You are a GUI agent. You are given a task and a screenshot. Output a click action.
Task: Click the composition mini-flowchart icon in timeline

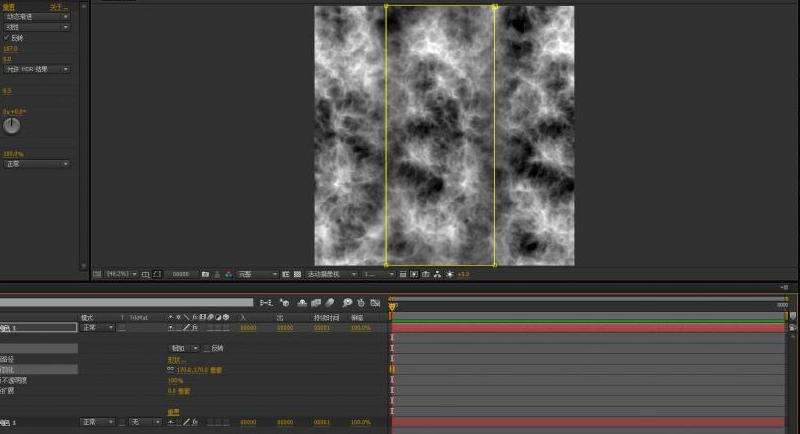coord(267,302)
